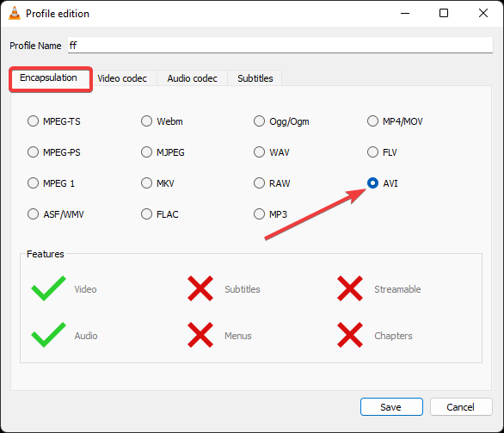Click the green check icon for Audio
This screenshot has height=433, width=504.
[x=48, y=335]
